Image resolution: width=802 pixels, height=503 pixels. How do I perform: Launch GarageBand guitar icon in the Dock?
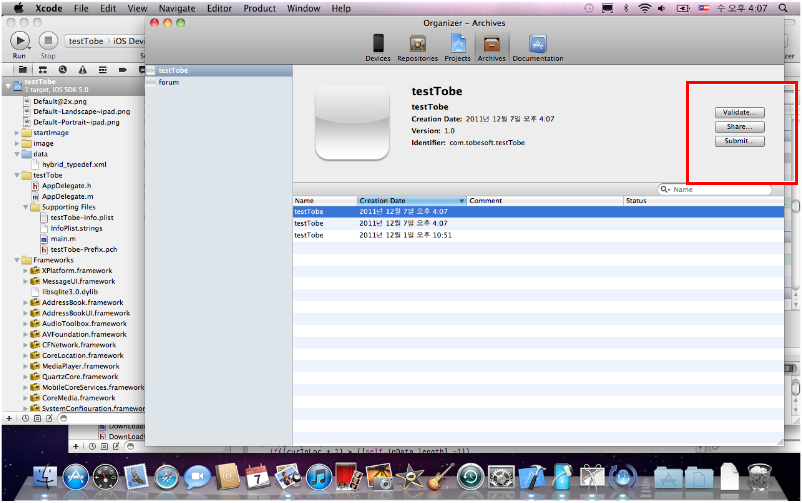441,476
